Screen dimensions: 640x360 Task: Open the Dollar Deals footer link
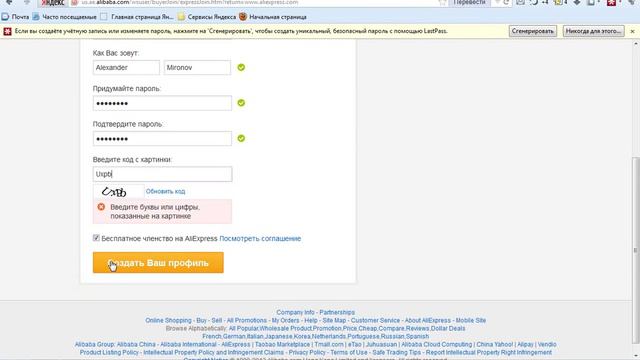point(448,329)
